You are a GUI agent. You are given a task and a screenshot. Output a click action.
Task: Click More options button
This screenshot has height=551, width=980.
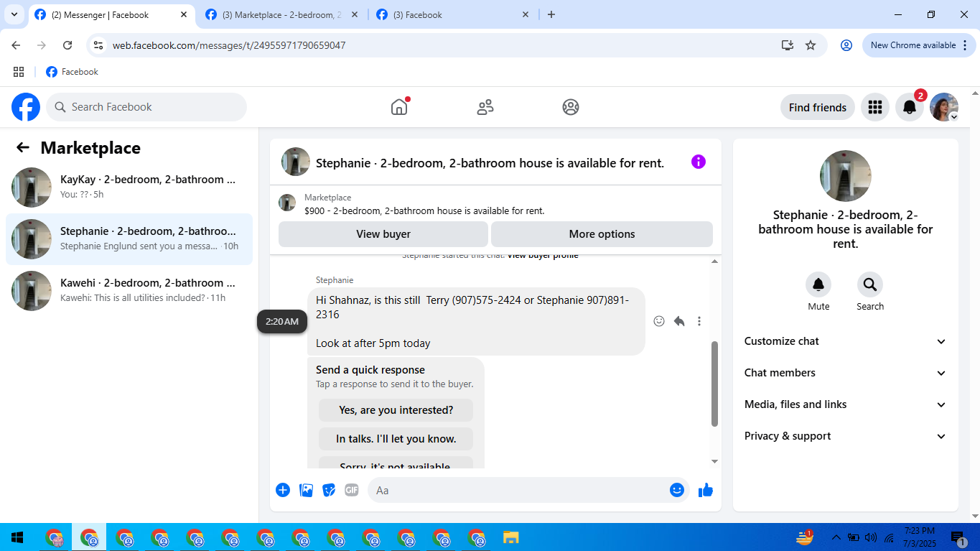click(602, 234)
